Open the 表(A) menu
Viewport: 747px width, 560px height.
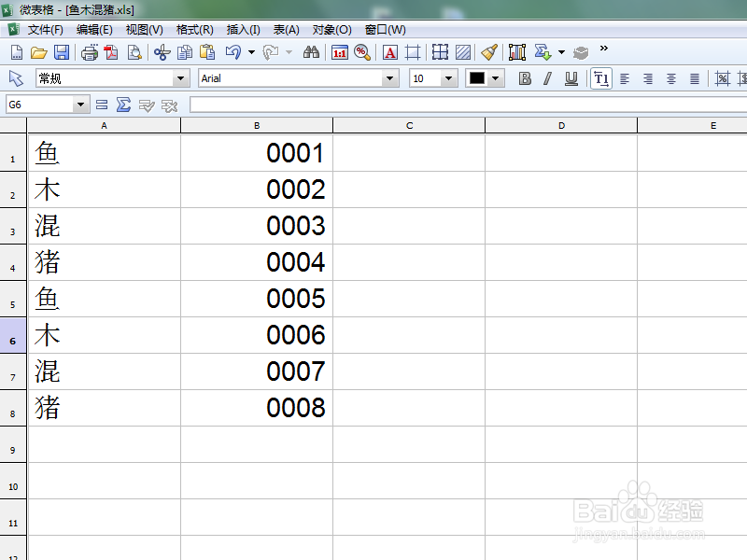[x=286, y=30]
